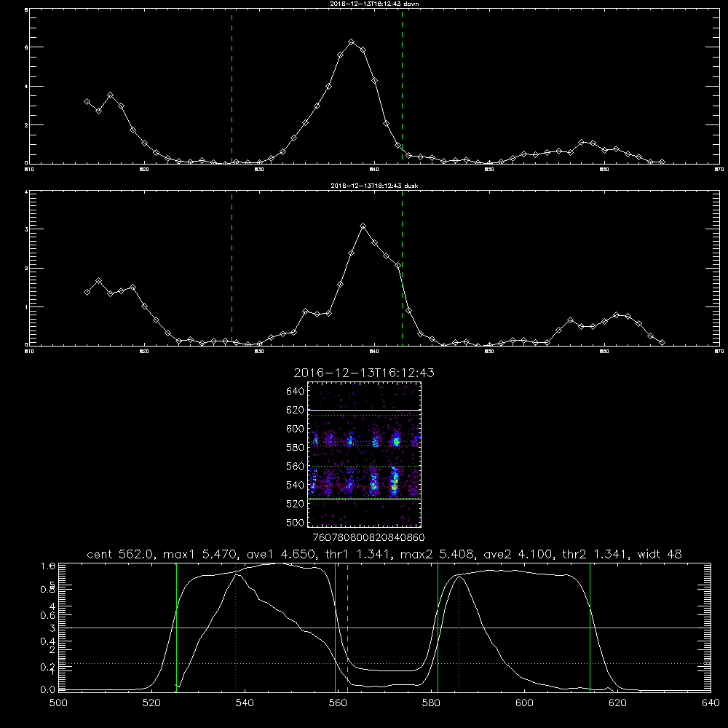Click the left green dashed line in dawn plot

[232, 87]
